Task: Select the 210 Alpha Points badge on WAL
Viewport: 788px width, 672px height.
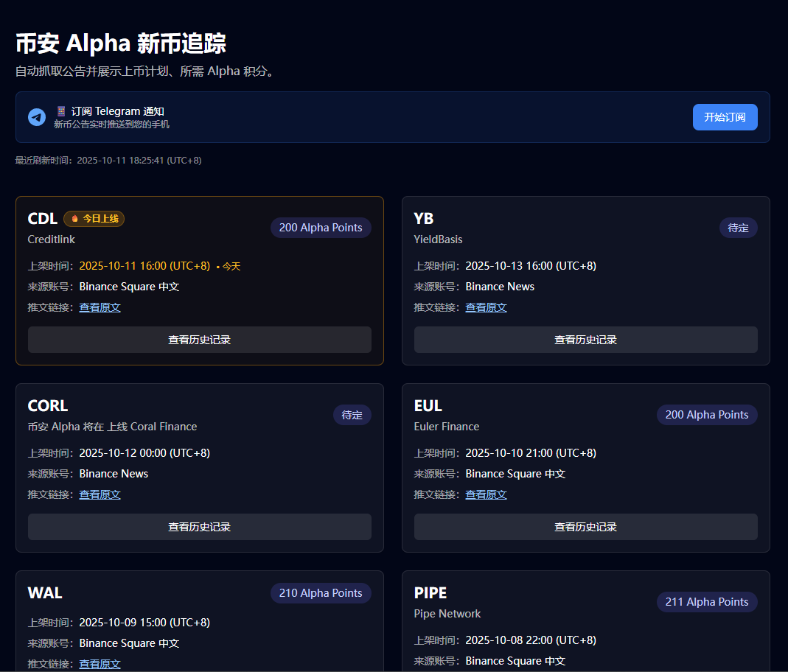Action: point(321,593)
